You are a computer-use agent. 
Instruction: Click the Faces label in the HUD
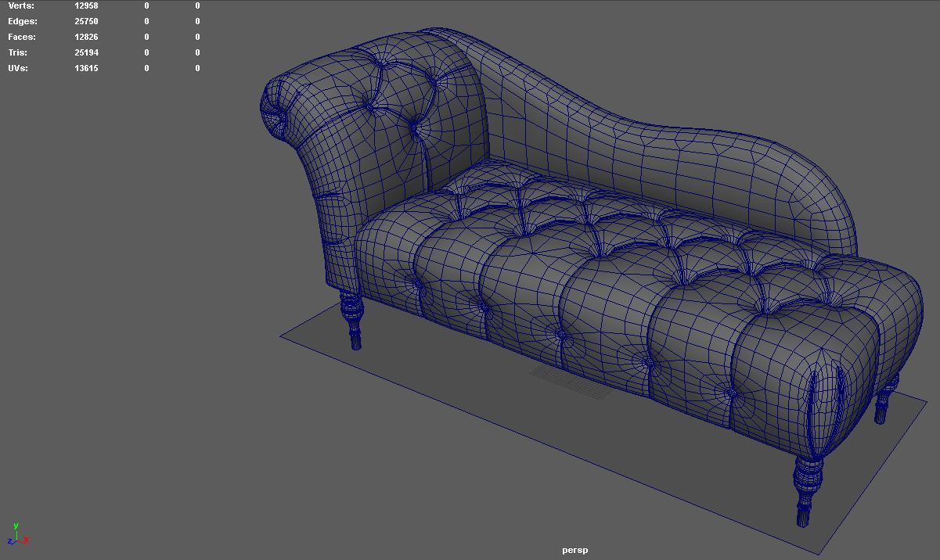point(21,37)
